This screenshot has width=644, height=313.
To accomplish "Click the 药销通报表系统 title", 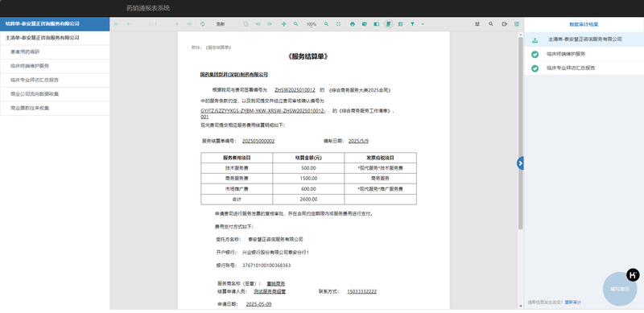I will pyautogui.click(x=148, y=8).
